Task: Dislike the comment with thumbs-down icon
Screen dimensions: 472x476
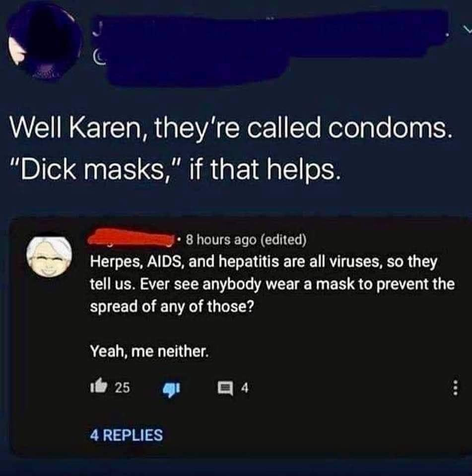Action: [x=172, y=389]
